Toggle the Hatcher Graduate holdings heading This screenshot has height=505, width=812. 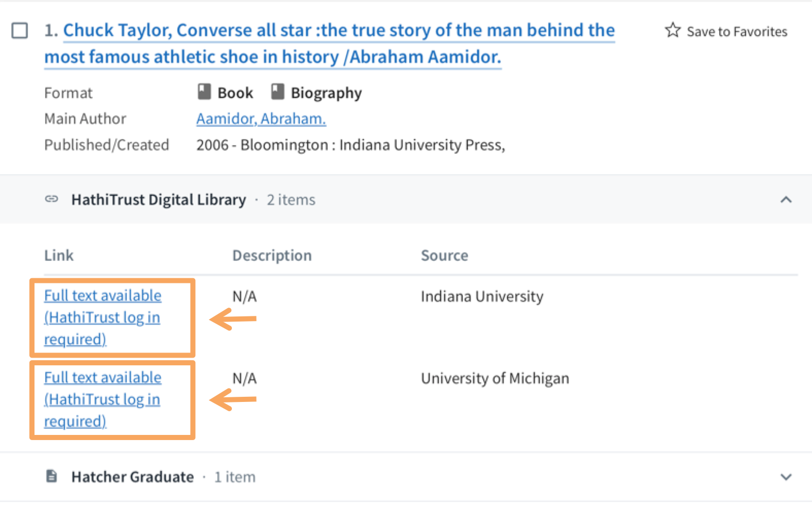[x=132, y=477]
